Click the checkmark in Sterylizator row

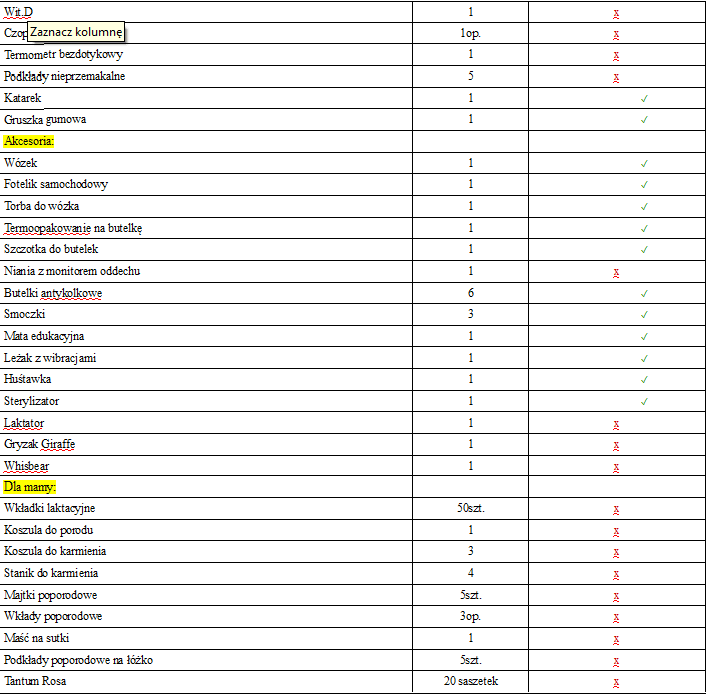tap(644, 402)
